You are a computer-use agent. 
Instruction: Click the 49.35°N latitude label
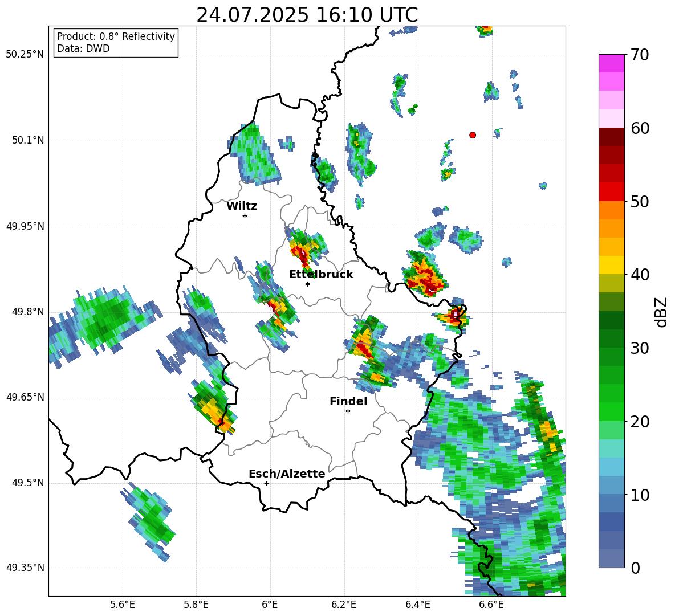coord(25,568)
